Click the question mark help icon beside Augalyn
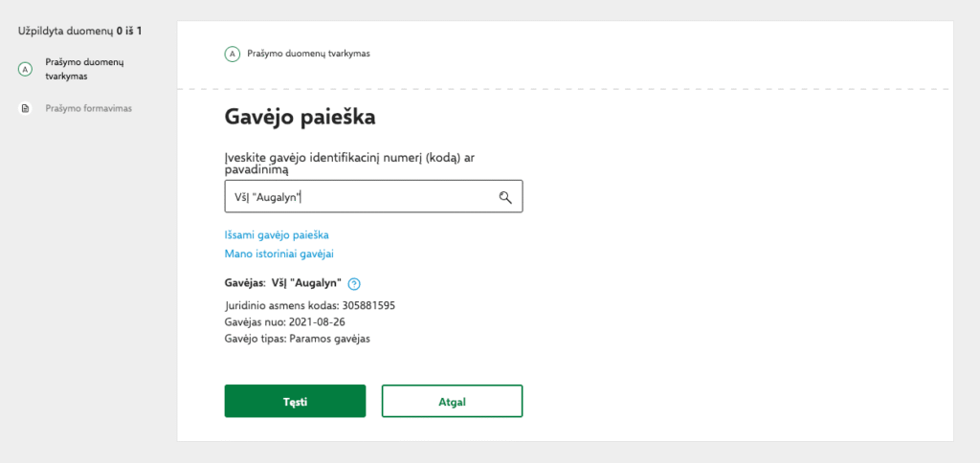 [354, 283]
